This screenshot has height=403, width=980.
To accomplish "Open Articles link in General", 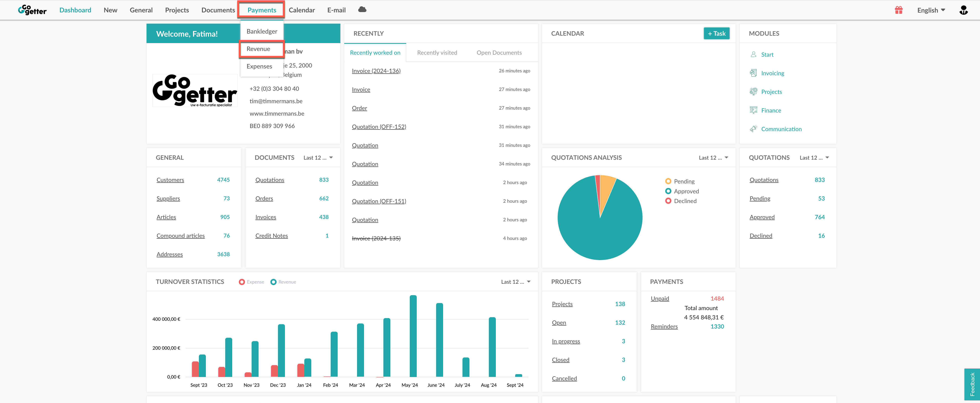I will pos(166,217).
